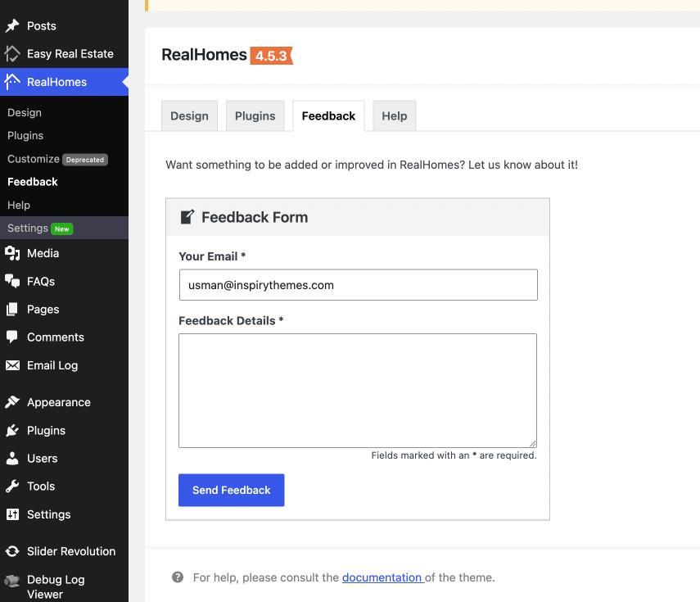
Task: Click the Posts pin icon
Action: pos(12,26)
